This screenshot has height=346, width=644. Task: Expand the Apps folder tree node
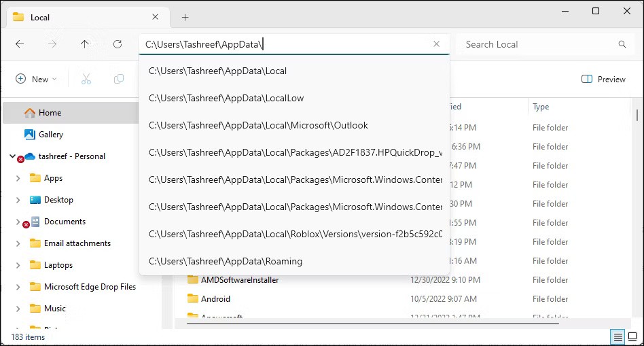(18, 178)
